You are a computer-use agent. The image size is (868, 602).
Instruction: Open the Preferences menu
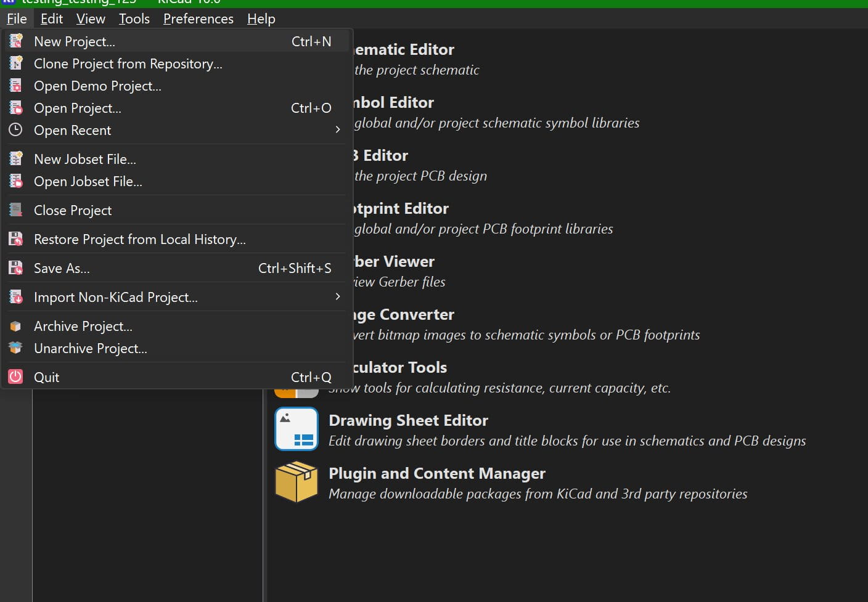coord(198,19)
